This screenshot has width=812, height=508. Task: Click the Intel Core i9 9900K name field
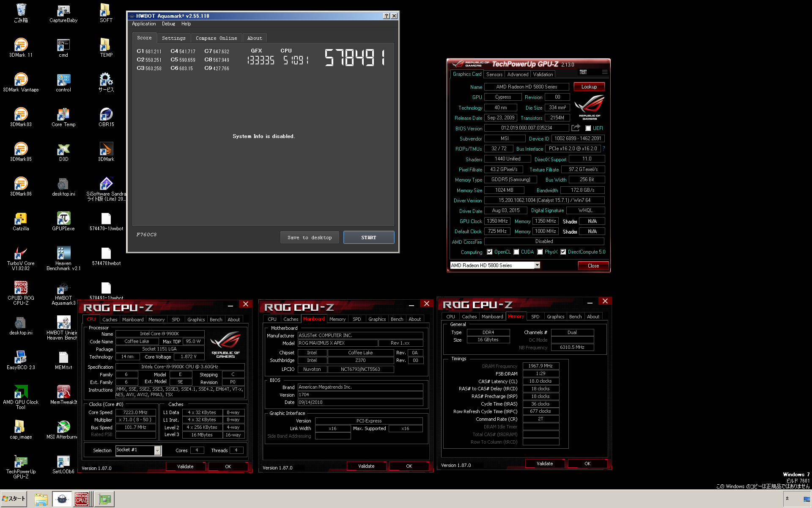point(159,334)
